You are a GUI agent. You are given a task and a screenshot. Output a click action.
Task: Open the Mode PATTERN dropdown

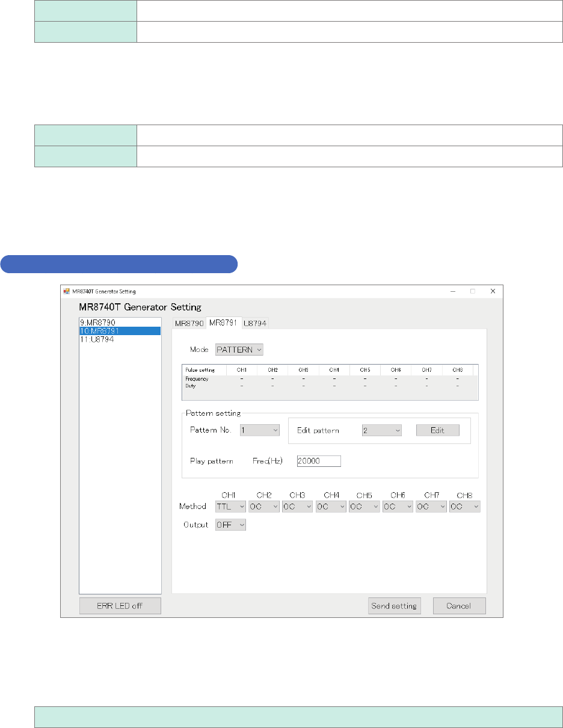(x=239, y=349)
